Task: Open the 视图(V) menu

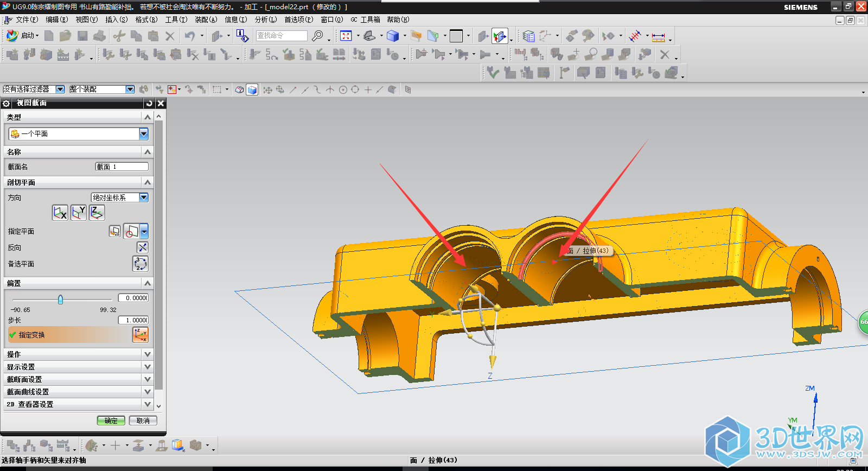Action: pos(86,20)
